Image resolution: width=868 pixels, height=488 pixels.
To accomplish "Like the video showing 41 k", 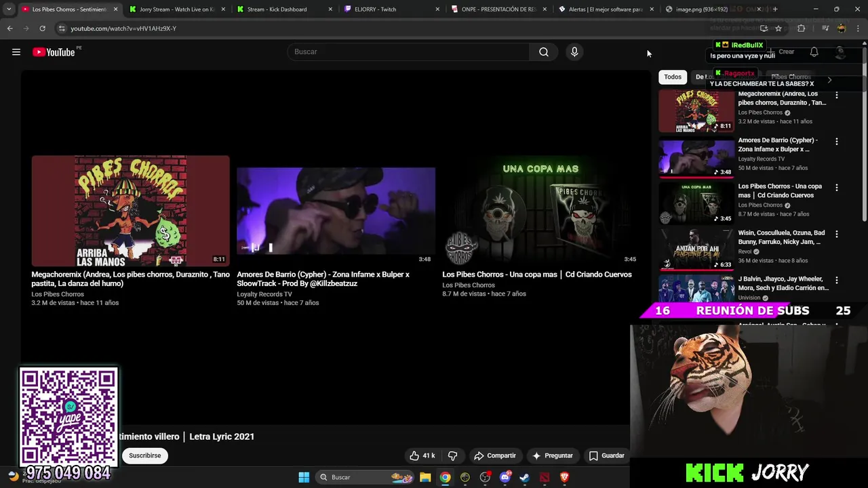I will pos(422,455).
